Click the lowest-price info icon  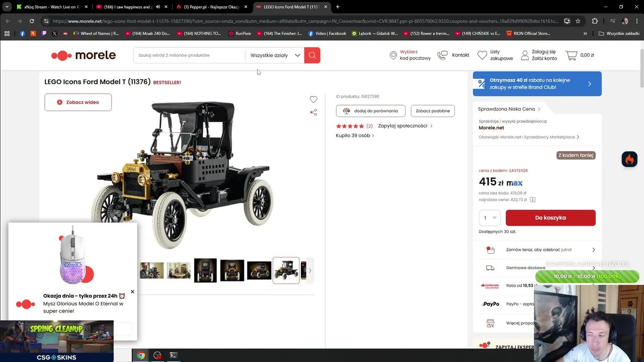tap(533, 200)
